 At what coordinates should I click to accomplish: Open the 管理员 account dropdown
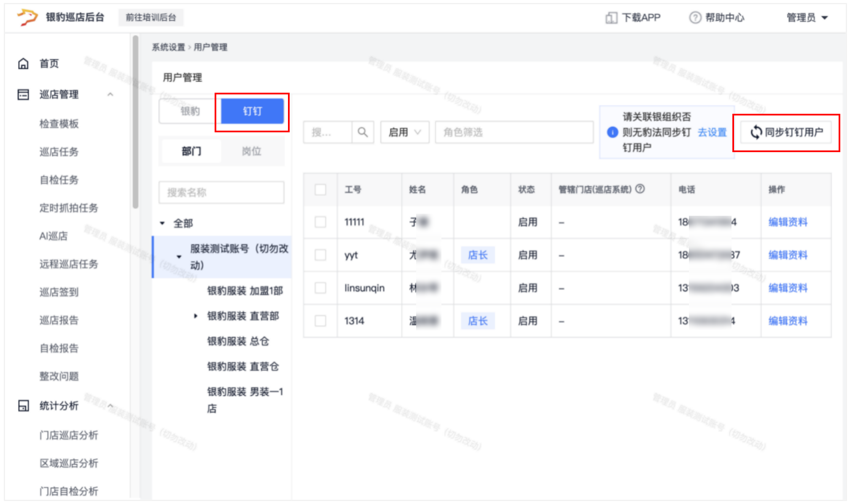pyautogui.click(x=807, y=18)
